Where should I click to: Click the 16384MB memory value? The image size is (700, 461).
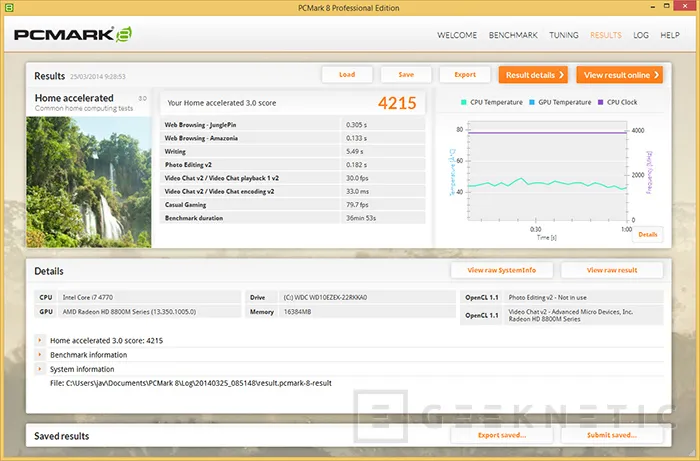coord(297,312)
